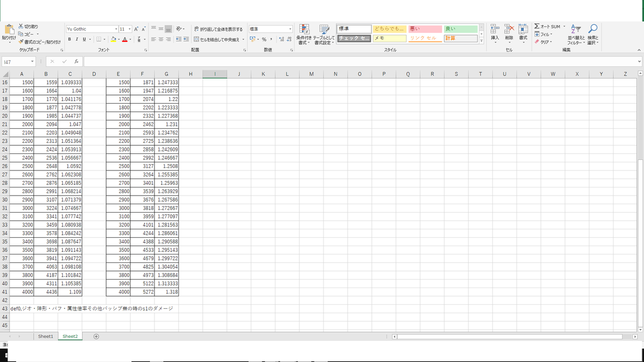The height and width of the screenshot is (362, 644).
Task: Open the number format 標準 dropdown
Action: coord(290,29)
